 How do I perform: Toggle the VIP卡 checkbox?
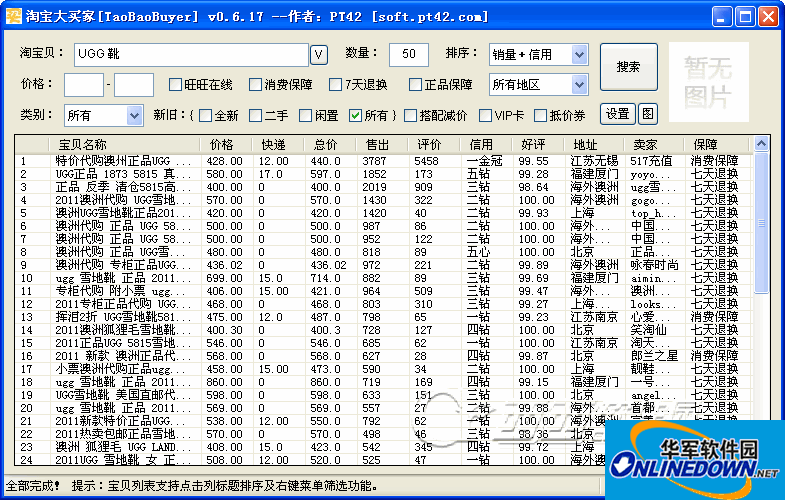[x=486, y=116]
